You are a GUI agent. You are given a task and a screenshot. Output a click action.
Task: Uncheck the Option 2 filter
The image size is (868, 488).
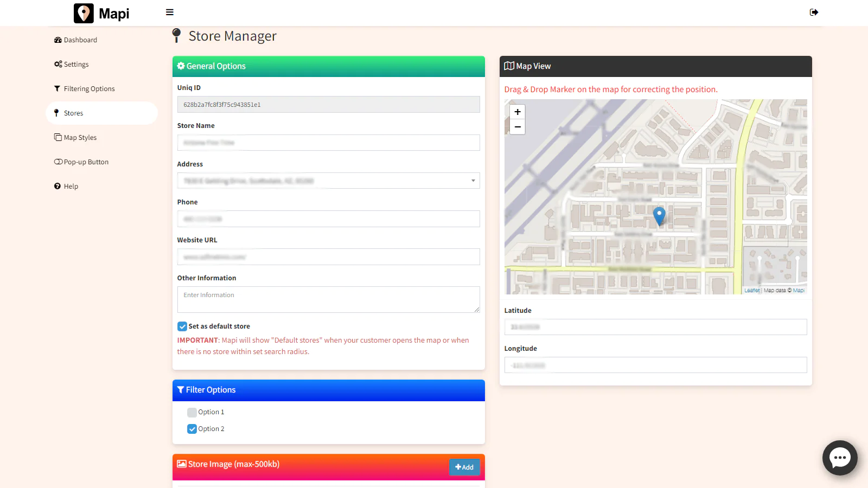(x=192, y=429)
